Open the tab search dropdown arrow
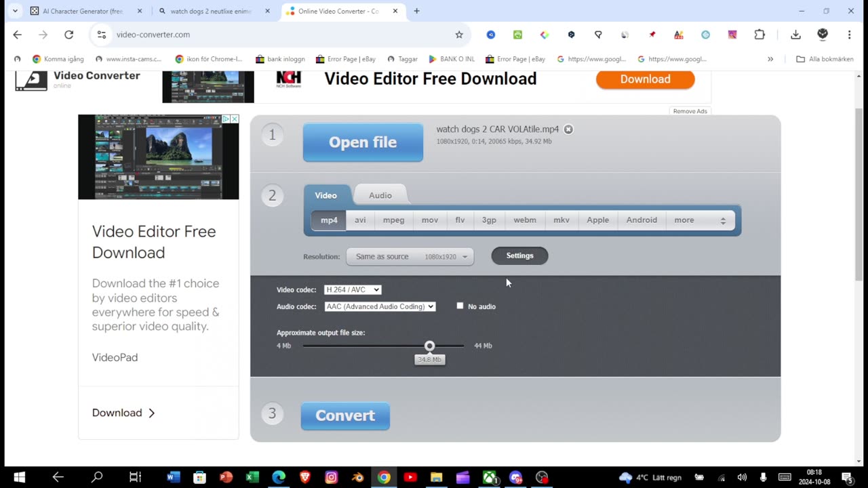The width and height of the screenshot is (868, 488). point(15,11)
